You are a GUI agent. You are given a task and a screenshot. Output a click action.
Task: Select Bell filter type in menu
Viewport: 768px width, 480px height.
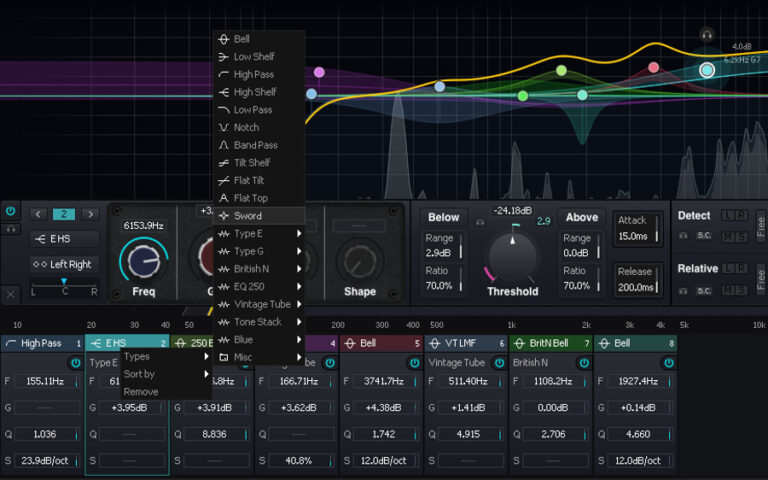tap(259, 39)
